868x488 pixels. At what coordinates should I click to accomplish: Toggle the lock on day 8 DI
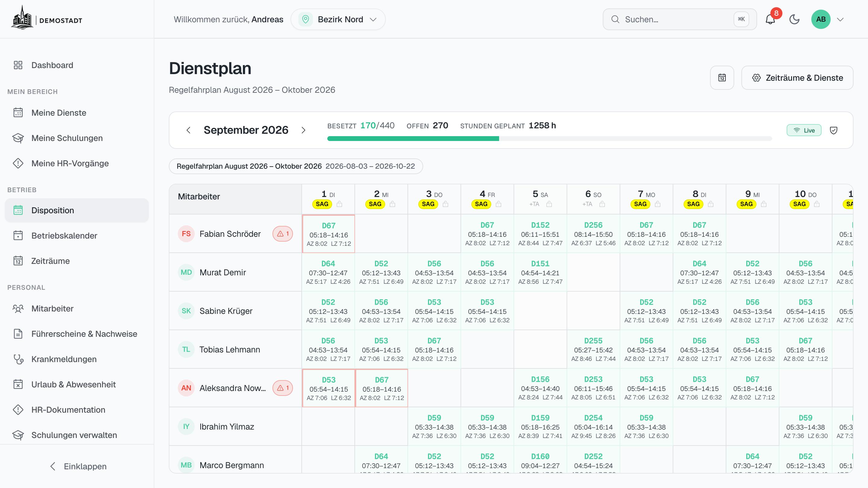[711, 204]
